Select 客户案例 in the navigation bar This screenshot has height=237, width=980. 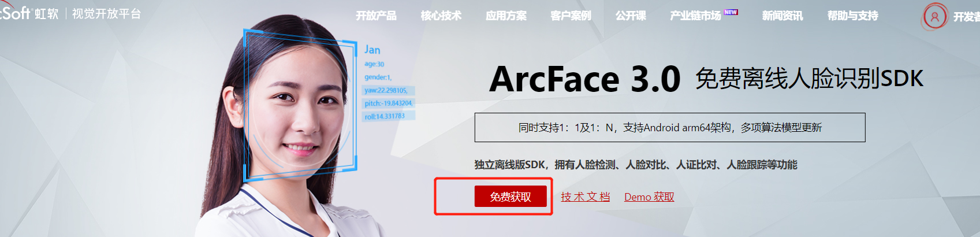tap(571, 16)
